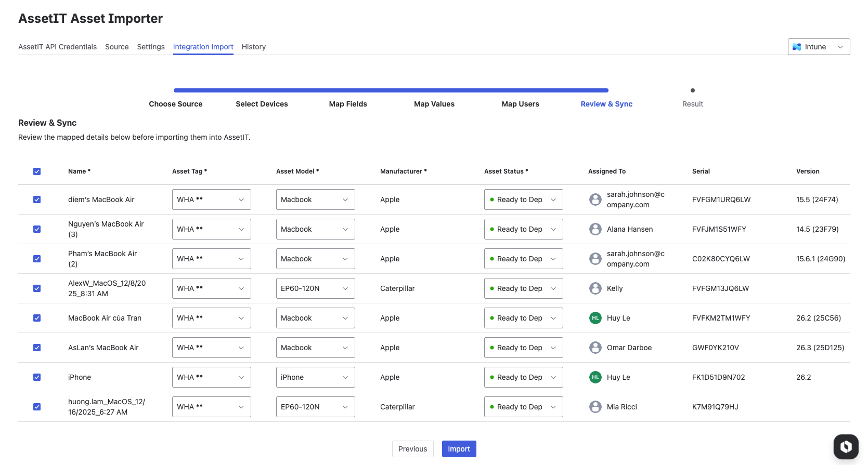The image size is (868, 465).
Task: Click the floating chat widget icon
Action: click(846, 446)
